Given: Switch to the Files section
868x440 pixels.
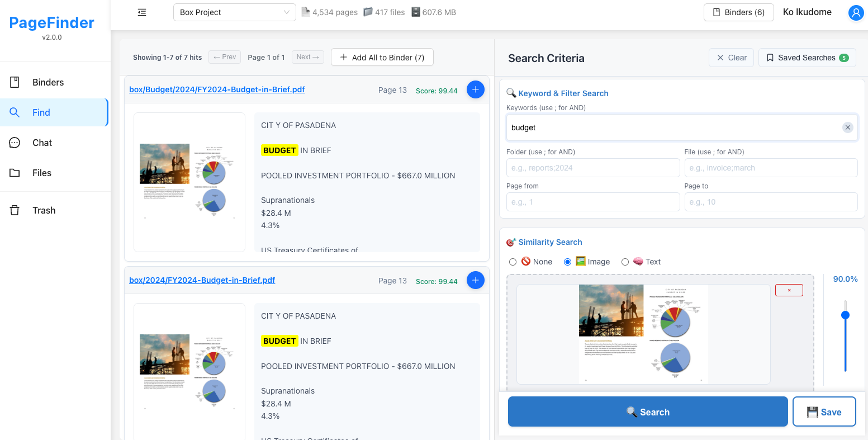Looking at the screenshot, I should [41, 173].
